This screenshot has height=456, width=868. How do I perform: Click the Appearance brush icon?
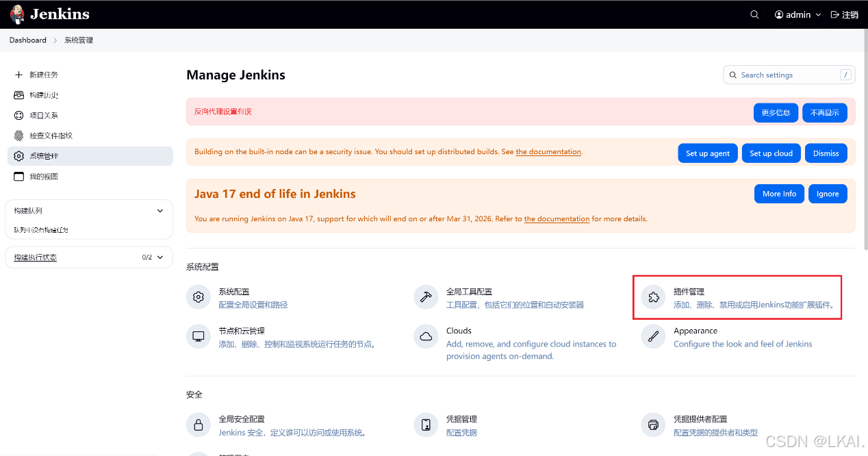coord(654,336)
